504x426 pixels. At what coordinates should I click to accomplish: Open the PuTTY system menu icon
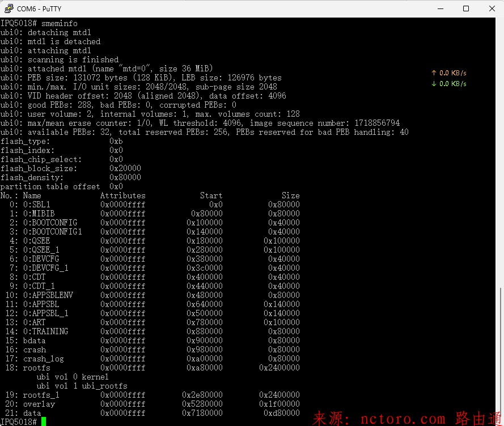[9, 8]
